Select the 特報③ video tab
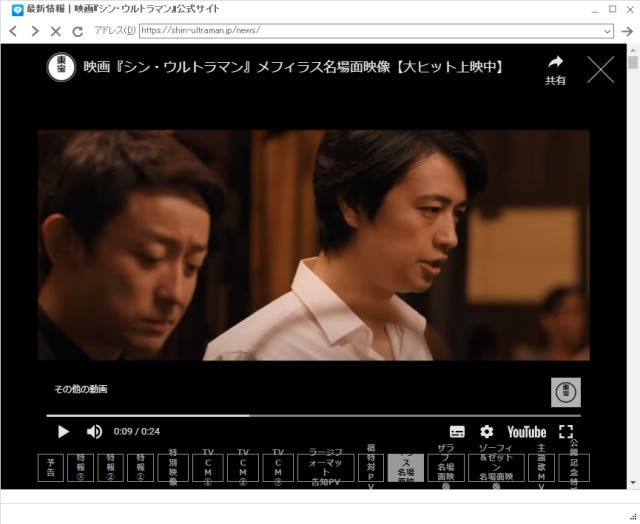The height and width of the screenshot is (524, 640). click(x=80, y=468)
